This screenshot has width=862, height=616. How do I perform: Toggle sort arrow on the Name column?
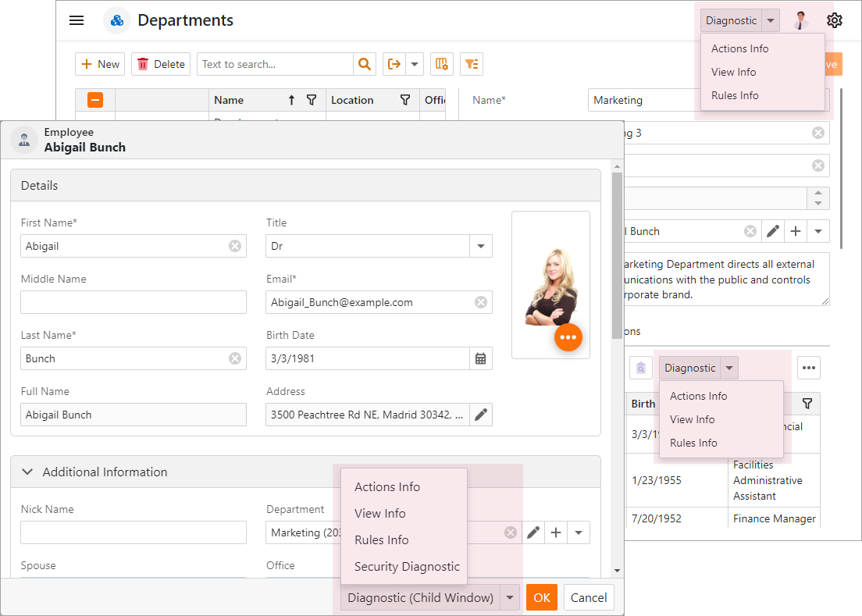point(291,100)
